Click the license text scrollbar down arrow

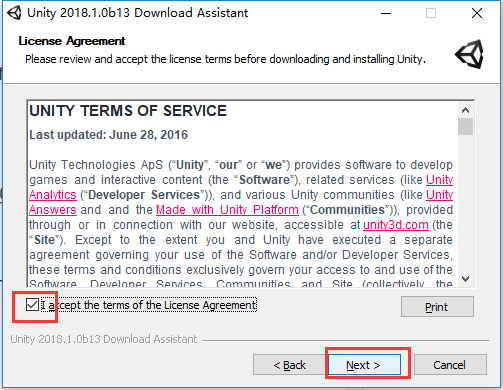[x=465, y=279]
